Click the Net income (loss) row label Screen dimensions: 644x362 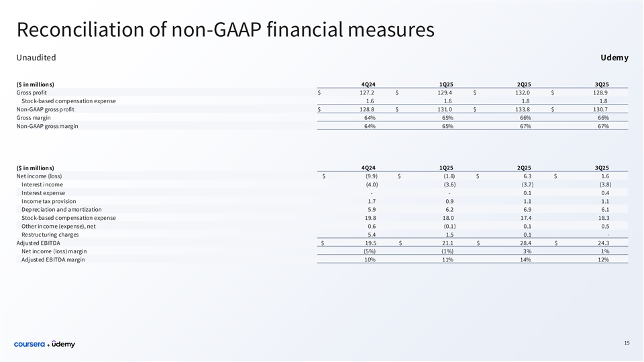pos(39,176)
